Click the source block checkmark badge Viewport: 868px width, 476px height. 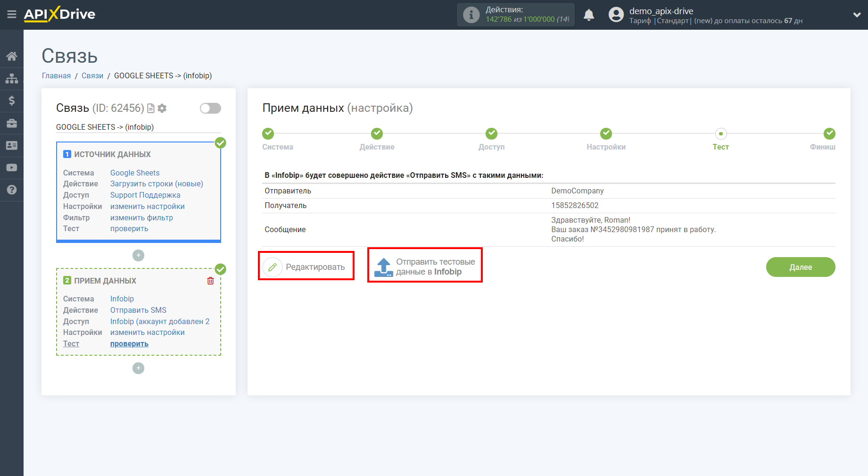221,143
